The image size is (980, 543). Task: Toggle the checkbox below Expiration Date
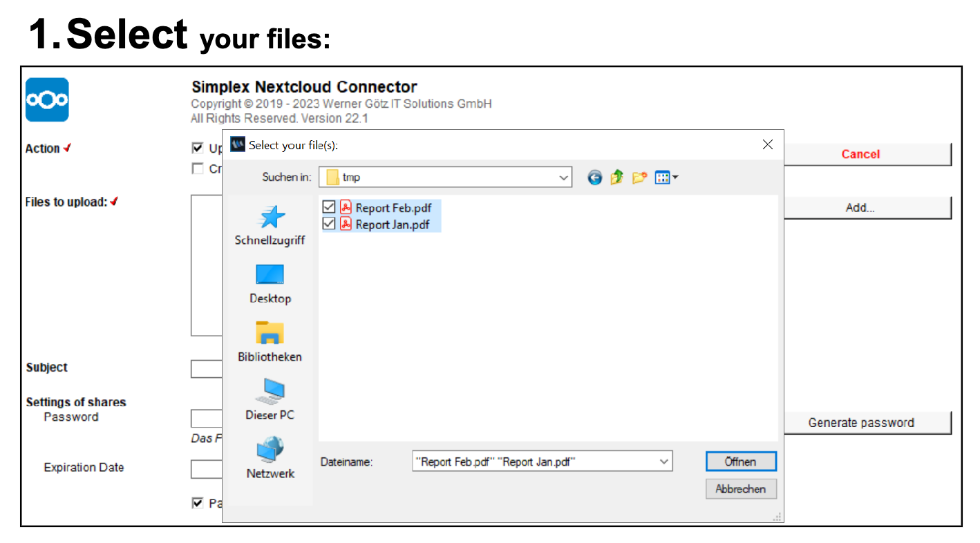pyautogui.click(x=198, y=503)
